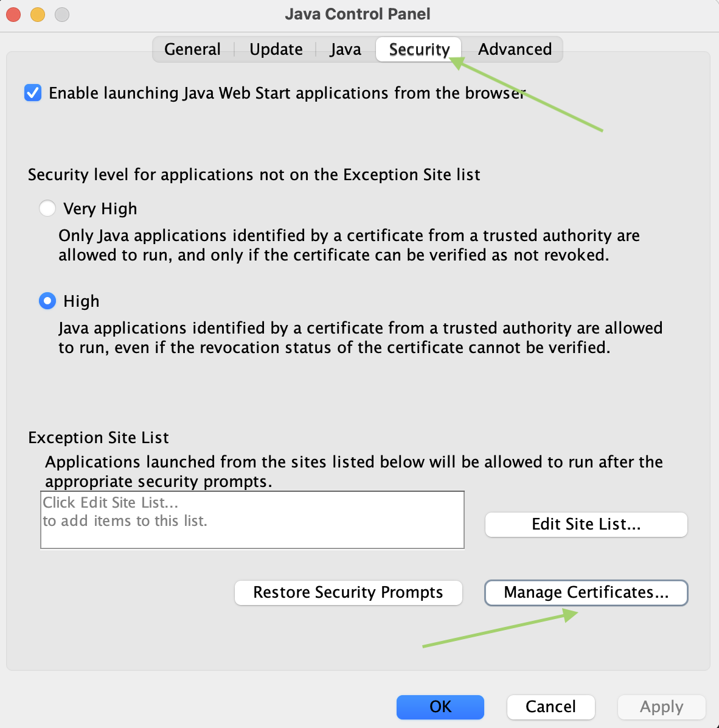Viewport: 719px width, 728px height.
Task: Open the Edit Site List dialog
Action: (x=585, y=524)
